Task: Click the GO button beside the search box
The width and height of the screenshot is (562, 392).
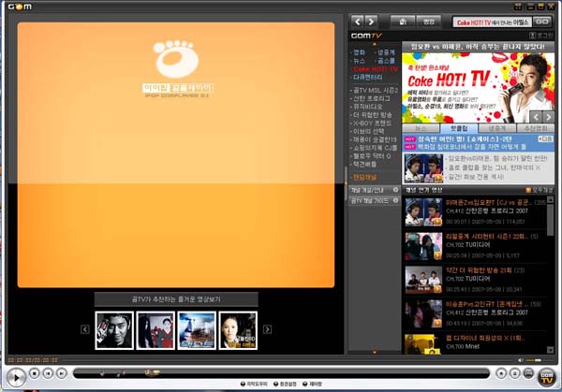Action: coord(541,22)
